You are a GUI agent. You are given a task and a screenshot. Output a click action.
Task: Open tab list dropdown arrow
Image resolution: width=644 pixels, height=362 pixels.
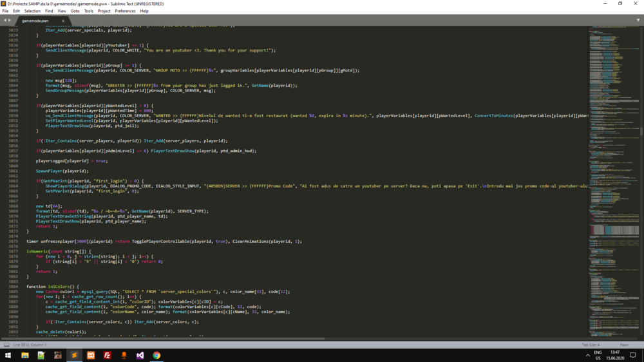pos(638,20)
